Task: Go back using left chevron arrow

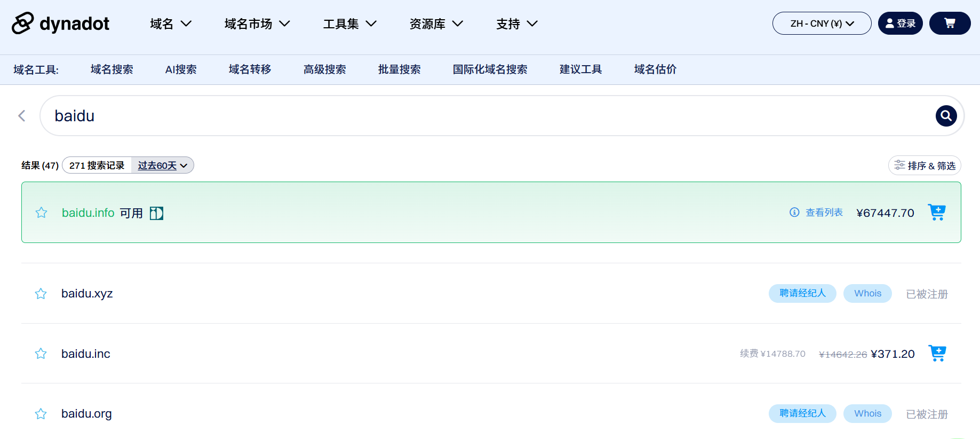Action: 22,116
